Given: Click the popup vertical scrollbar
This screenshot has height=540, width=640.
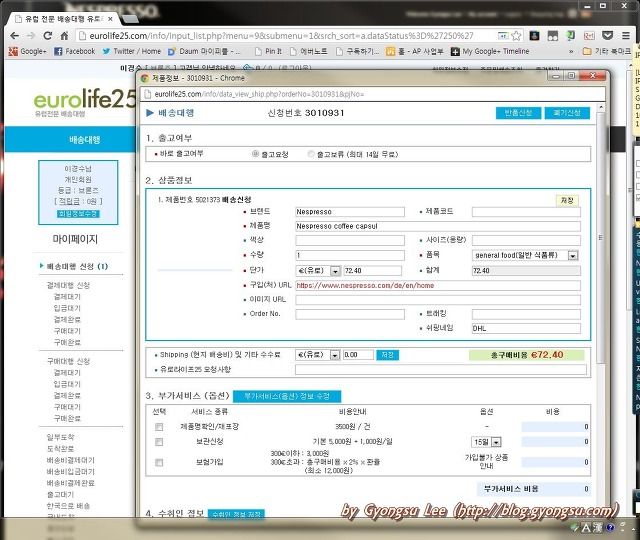Looking at the screenshot, I should pos(601,237).
